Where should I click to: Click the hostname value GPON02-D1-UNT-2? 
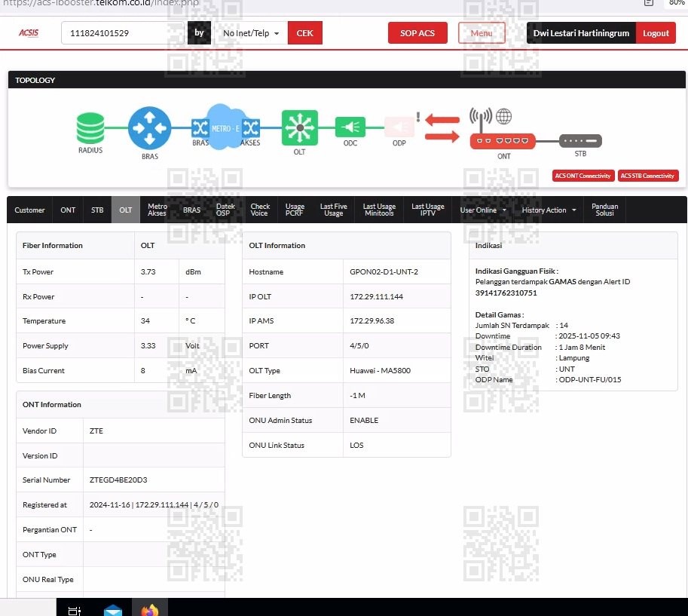tap(384, 271)
